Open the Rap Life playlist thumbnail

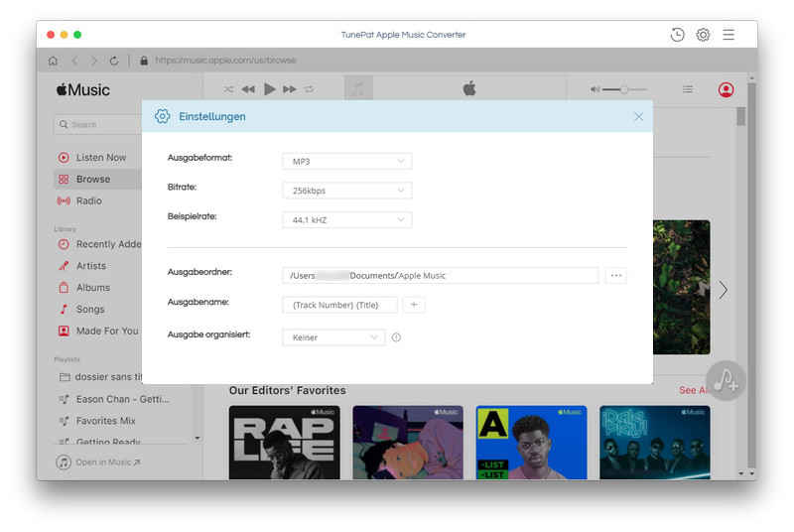coord(285,442)
